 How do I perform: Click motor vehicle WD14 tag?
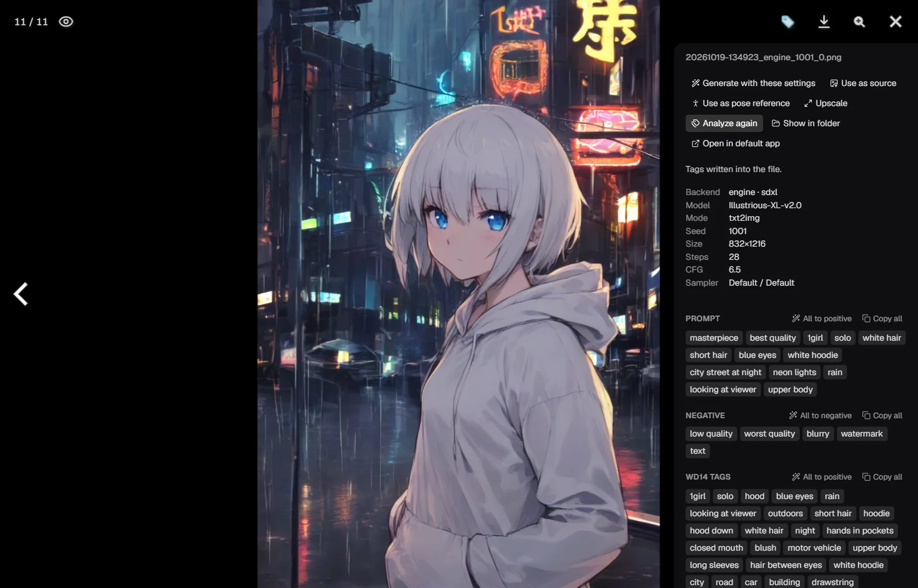(x=814, y=548)
